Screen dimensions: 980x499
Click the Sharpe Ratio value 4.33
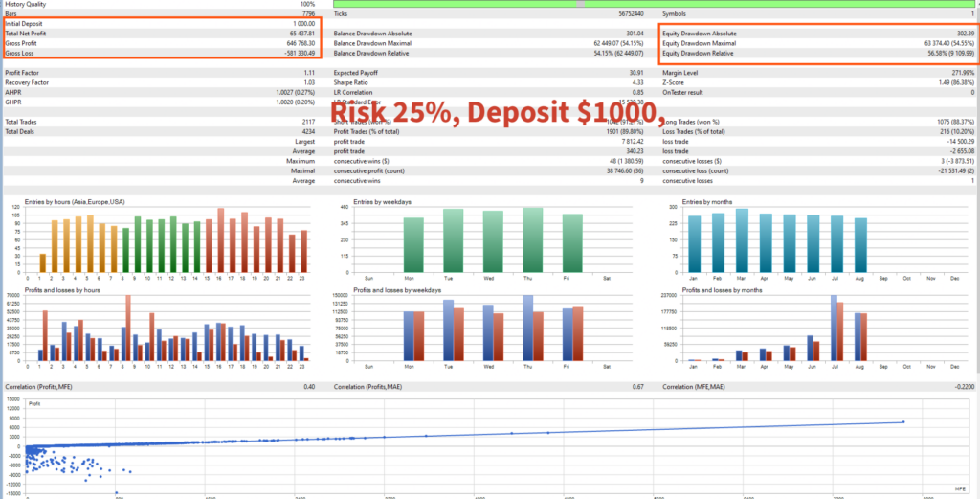[638, 82]
